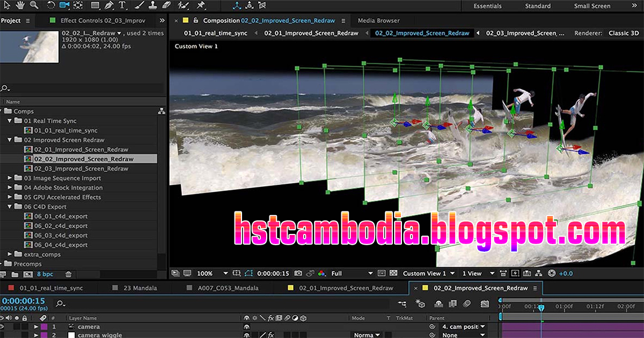This screenshot has width=644, height=338.
Task: Create a new folder in Project panel
Action: pyautogui.click(x=14, y=274)
